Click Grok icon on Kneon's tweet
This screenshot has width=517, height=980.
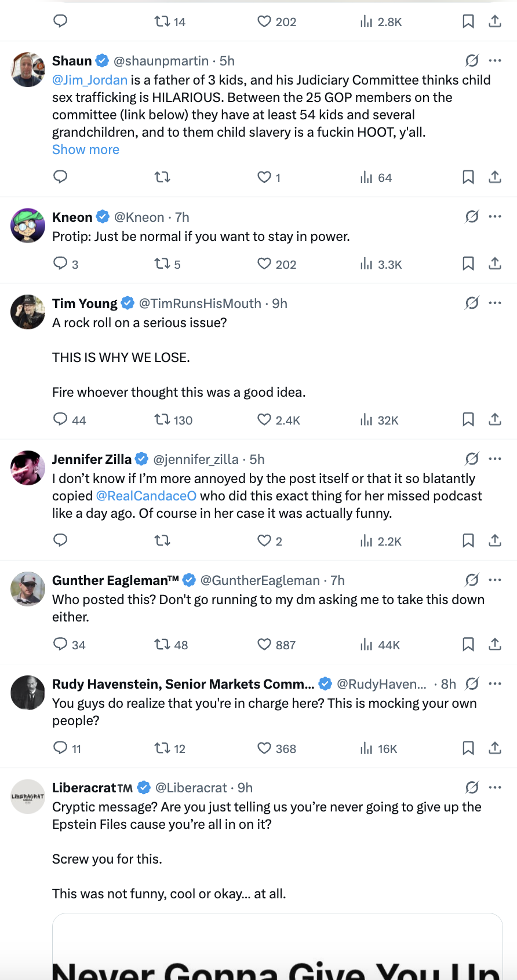[472, 217]
